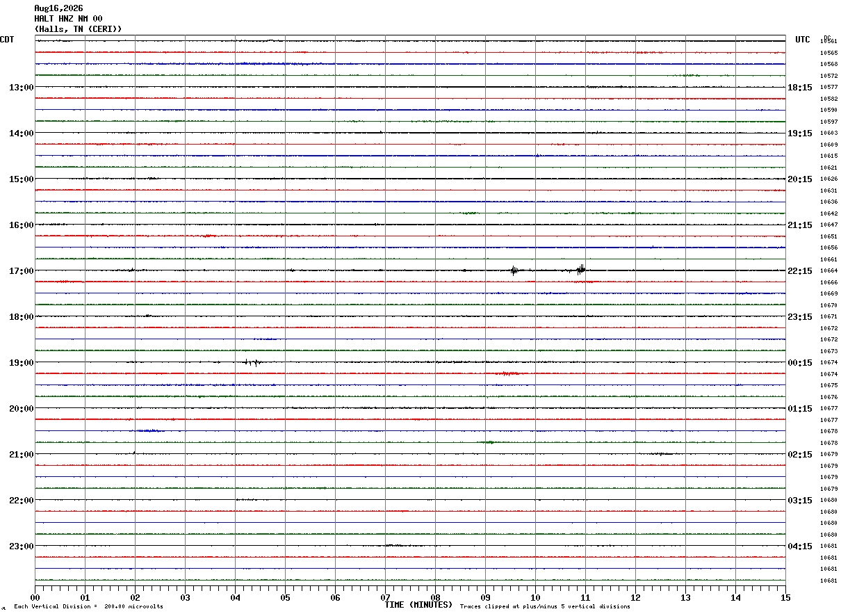The width and height of the screenshot is (841, 616).
Task: Select the seismic event burst near minute 11
Action: click(x=581, y=270)
